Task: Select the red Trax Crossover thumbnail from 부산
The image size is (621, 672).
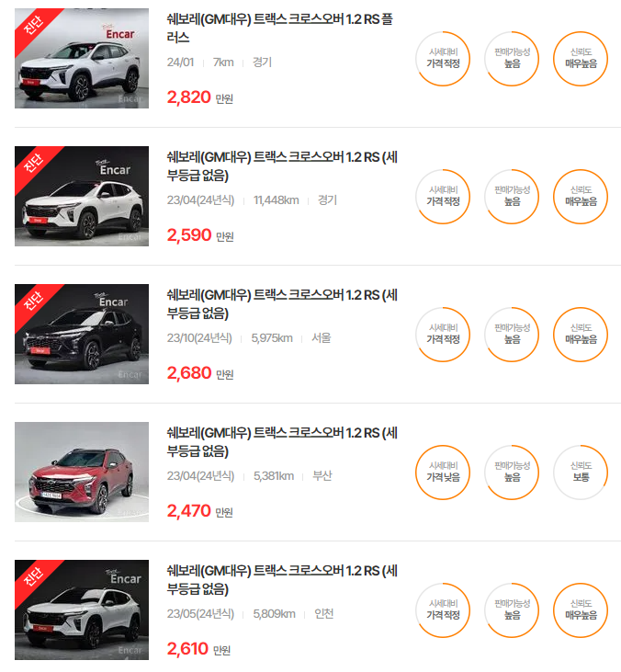Action: coord(82,472)
